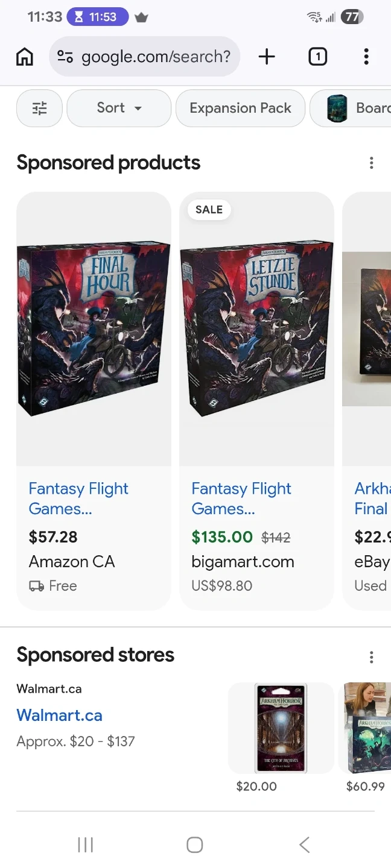This screenshot has width=391, height=868.
Task: Open the browser three-dot menu
Action: point(366,57)
